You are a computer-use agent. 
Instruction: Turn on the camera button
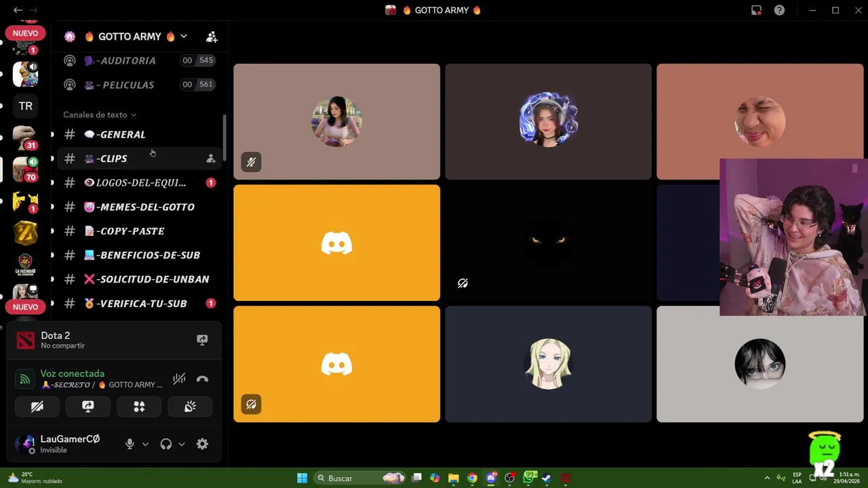[x=37, y=406]
